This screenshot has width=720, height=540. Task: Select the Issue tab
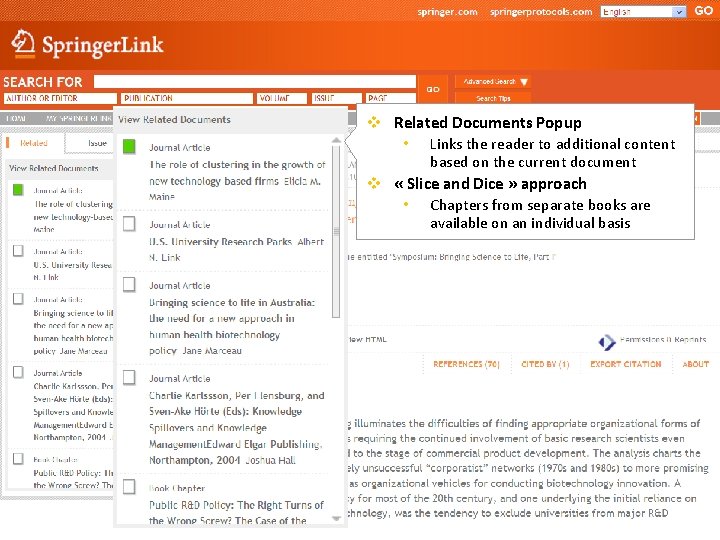point(97,143)
